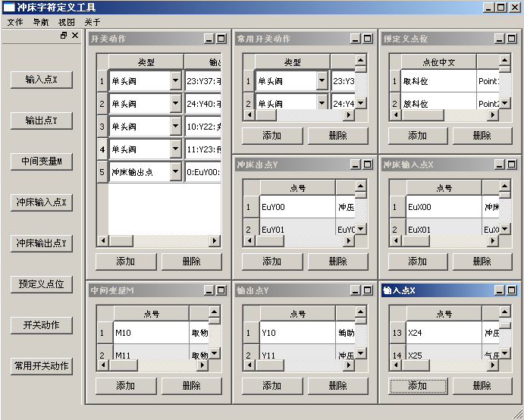Open row 1 type dropdown in 常用开关动作
This screenshot has width=524, height=420.
click(322, 81)
